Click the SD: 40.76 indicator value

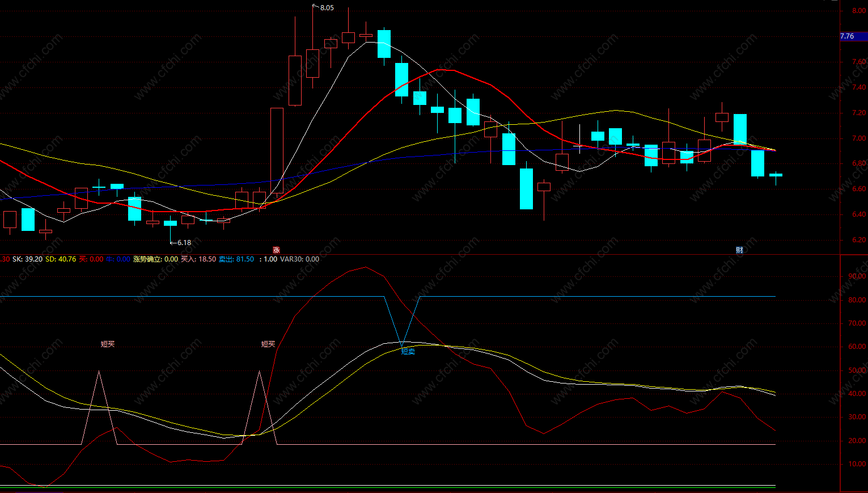pos(61,259)
